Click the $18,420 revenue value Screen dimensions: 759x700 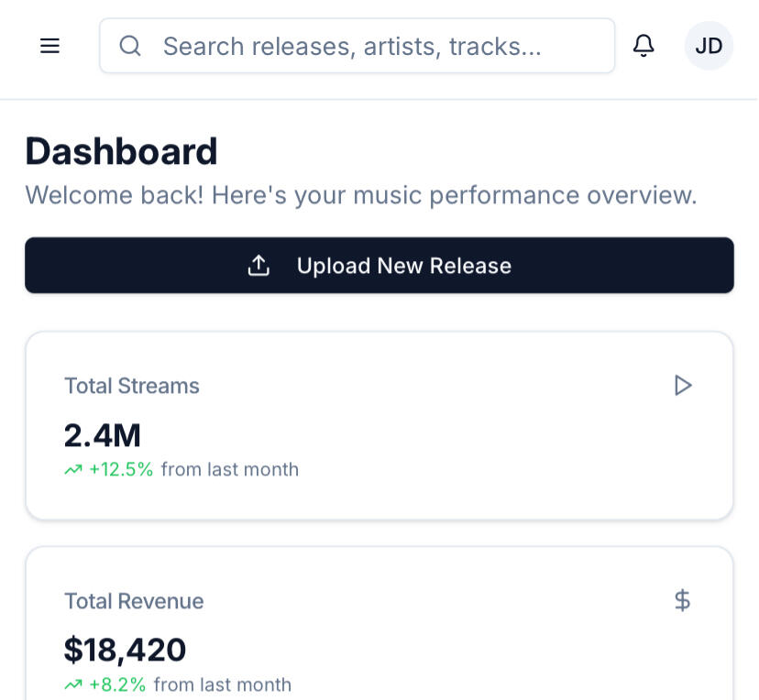[x=125, y=650]
